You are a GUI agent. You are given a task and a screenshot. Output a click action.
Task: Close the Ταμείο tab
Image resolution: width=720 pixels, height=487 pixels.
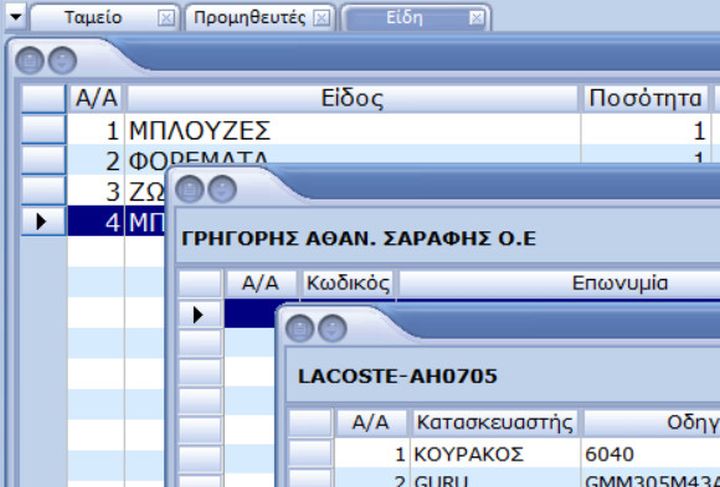166,18
